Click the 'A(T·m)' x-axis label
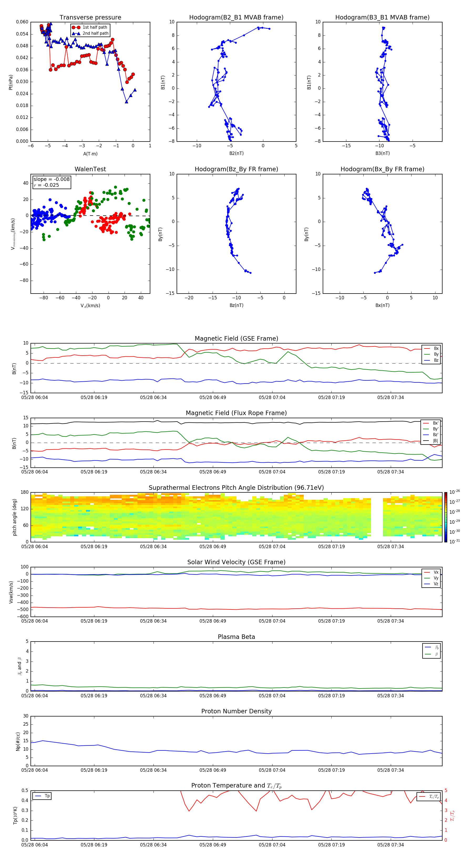 point(90,154)
